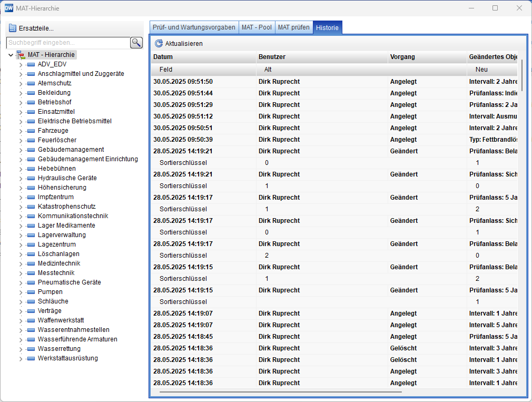Click the Fahrzeuge folder icon
The height and width of the screenshot is (402, 532).
[31, 131]
